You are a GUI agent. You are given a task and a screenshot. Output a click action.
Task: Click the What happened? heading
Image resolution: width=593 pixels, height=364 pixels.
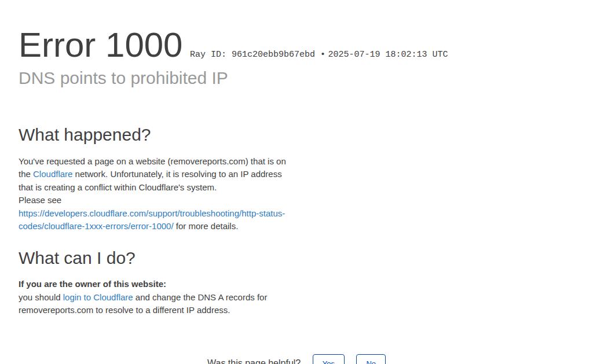(85, 135)
